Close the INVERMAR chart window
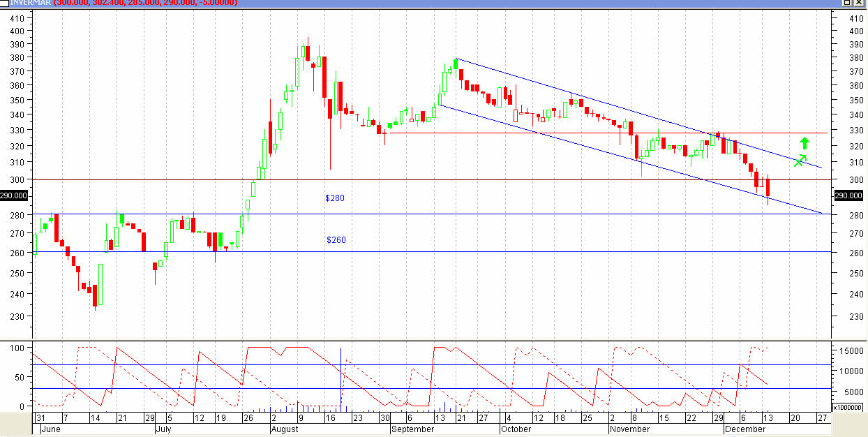The width and height of the screenshot is (868, 437). (x=860, y=3)
